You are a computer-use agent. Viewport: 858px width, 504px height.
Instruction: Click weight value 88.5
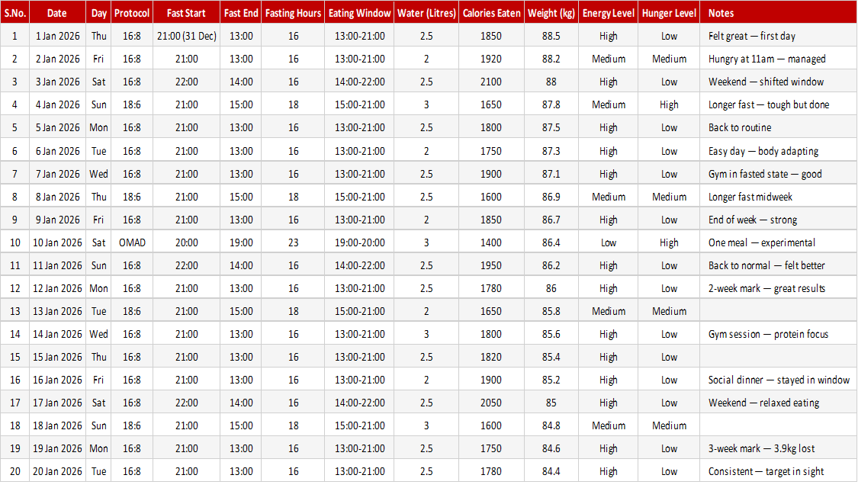point(551,36)
